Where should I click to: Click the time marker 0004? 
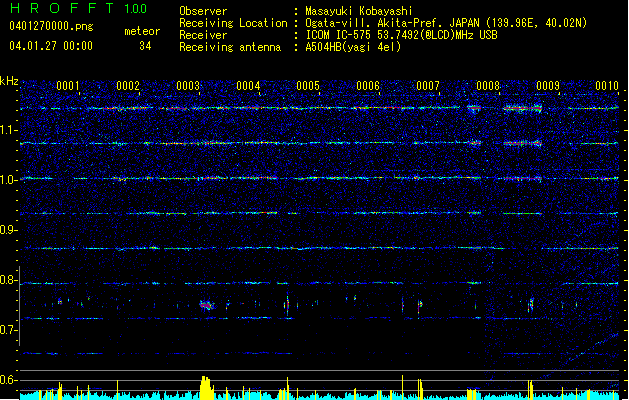tap(248, 86)
